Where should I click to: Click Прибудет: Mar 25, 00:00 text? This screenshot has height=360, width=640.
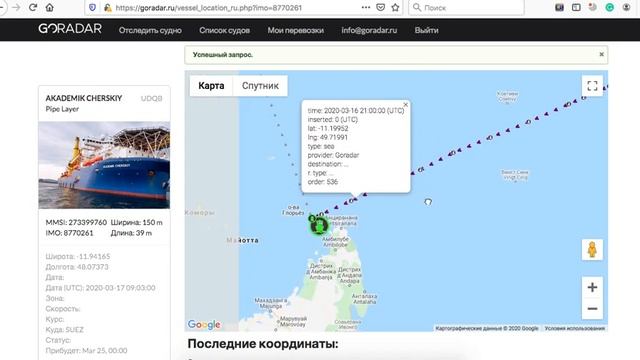(86, 351)
